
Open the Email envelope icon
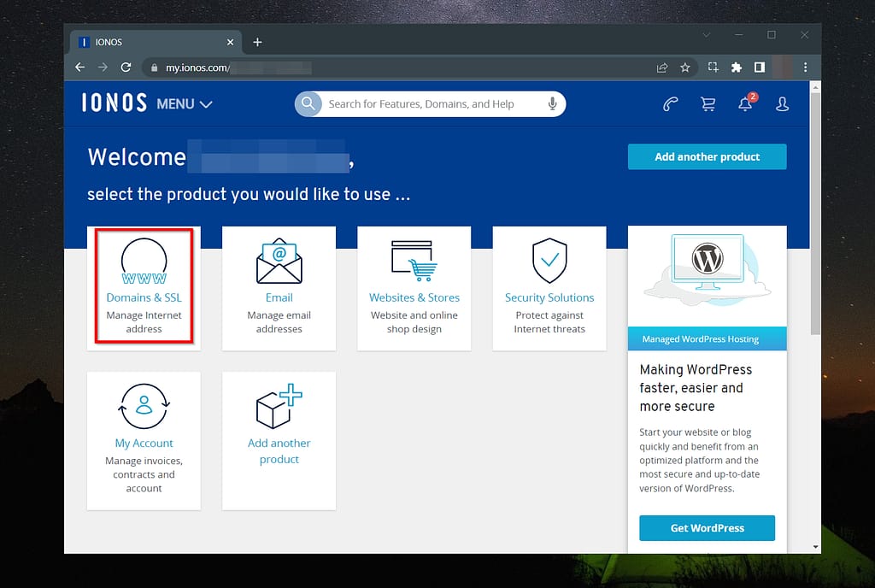pos(279,261)
